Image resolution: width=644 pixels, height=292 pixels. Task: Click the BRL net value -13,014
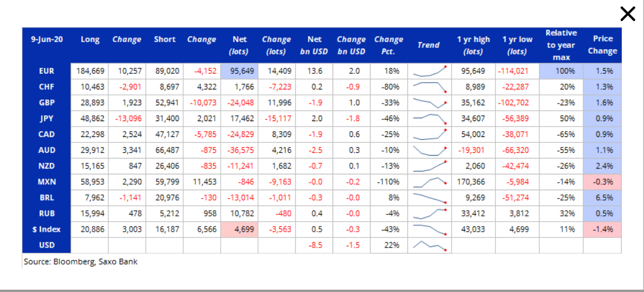pos(239,198)
